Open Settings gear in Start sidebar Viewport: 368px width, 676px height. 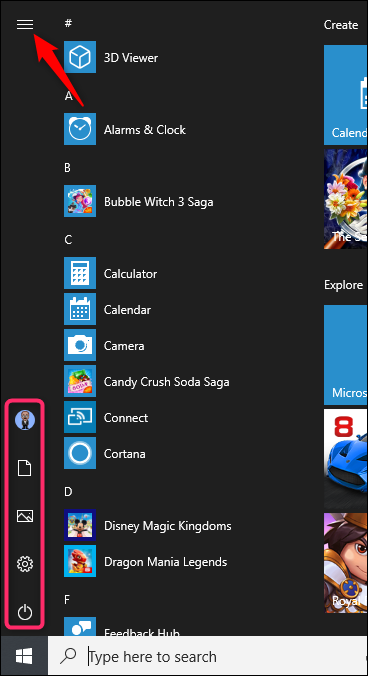pos(25,563)
